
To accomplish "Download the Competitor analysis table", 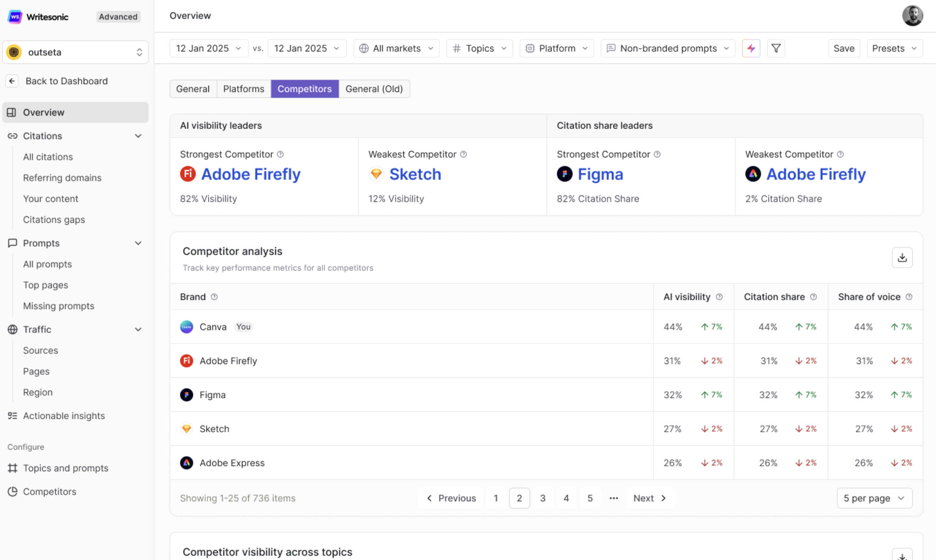I will tap(902, 258).
